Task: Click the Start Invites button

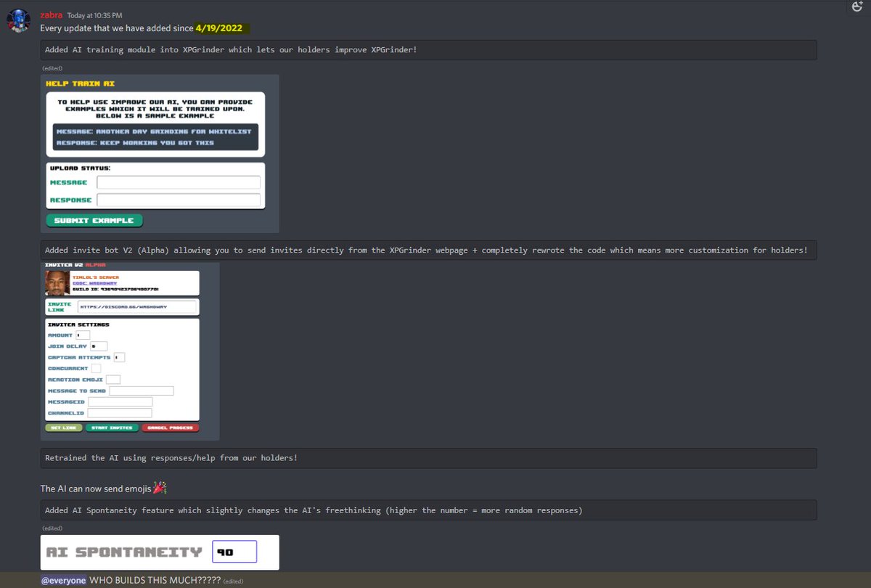Action: (112, 428)
